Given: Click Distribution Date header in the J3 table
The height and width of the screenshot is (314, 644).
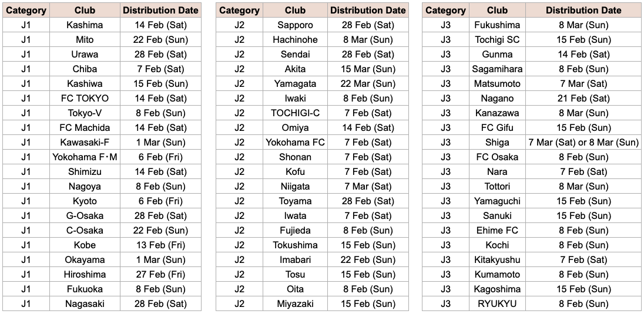Looking at the screenshot, I should (x=583, y=11).
